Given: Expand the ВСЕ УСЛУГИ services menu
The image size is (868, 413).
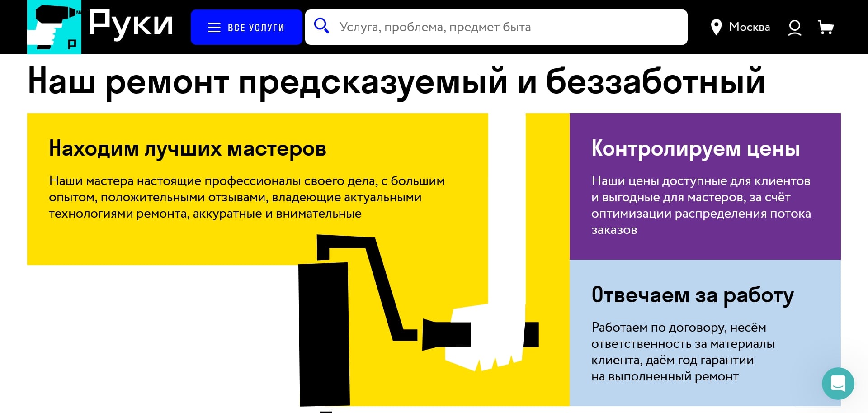Looking at the screenshot, I should (247, 27).
